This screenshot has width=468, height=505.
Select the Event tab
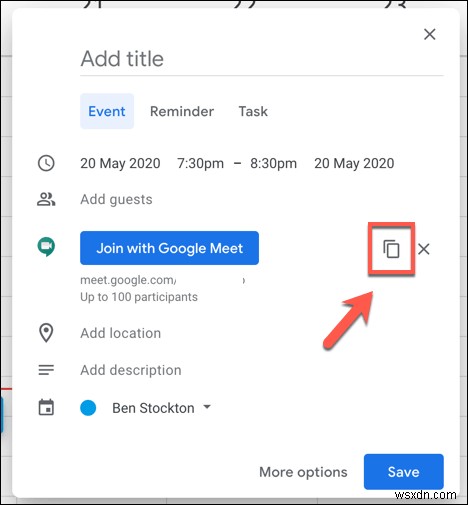[107, 111]
